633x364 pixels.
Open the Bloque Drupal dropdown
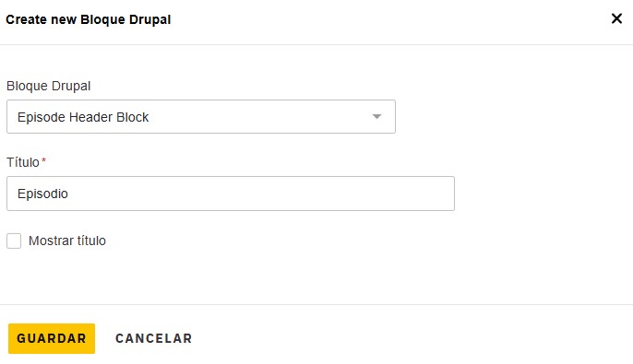point(201,116)
